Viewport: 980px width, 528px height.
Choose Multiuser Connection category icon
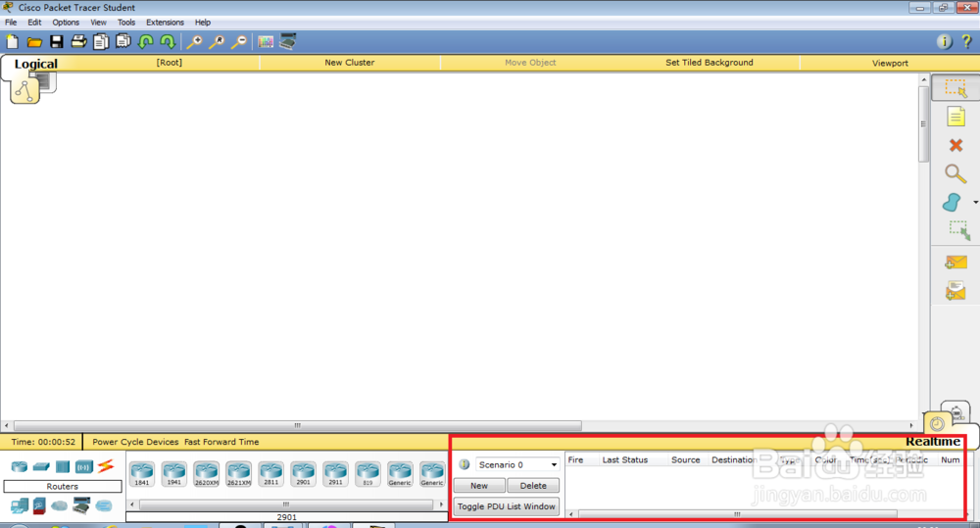(104, 505)
